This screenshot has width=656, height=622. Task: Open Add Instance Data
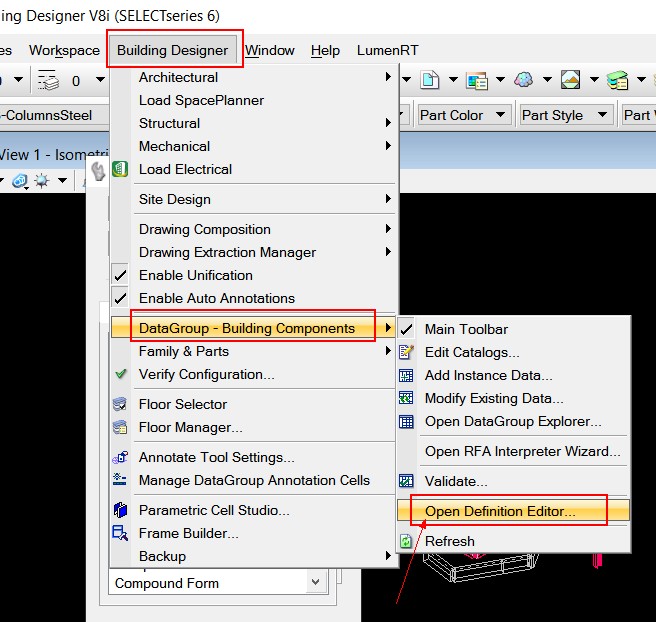[513, 375]
